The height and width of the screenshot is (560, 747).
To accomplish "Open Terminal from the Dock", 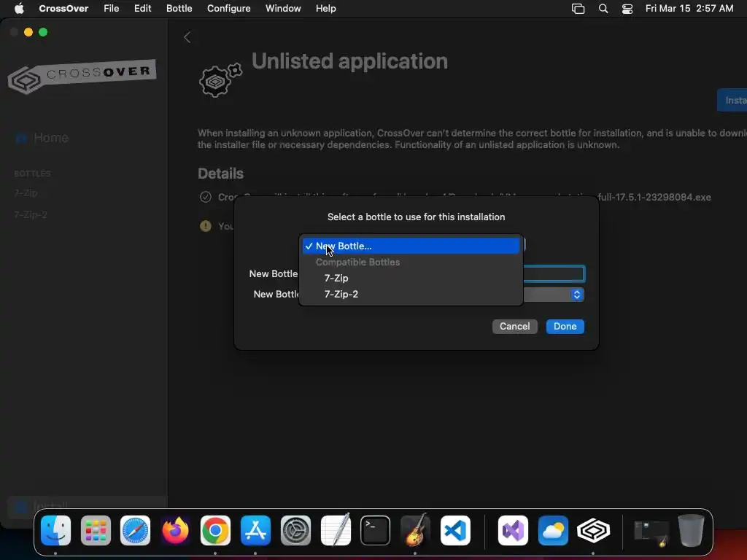I will click(x=376, y=531).
